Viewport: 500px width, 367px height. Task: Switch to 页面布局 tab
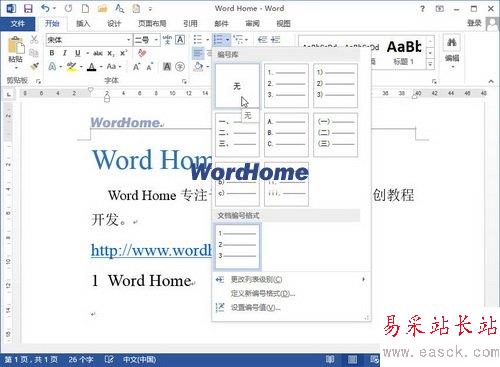pos(152,23)
